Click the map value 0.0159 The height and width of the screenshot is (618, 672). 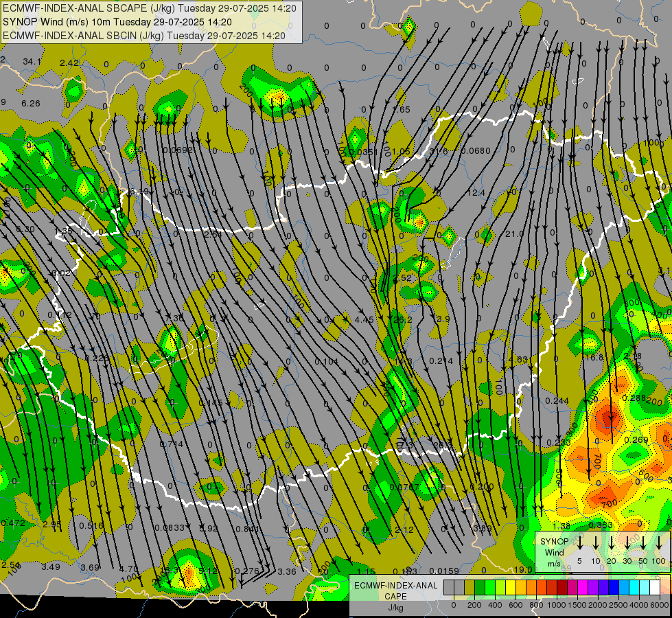[x=444, y=571]
